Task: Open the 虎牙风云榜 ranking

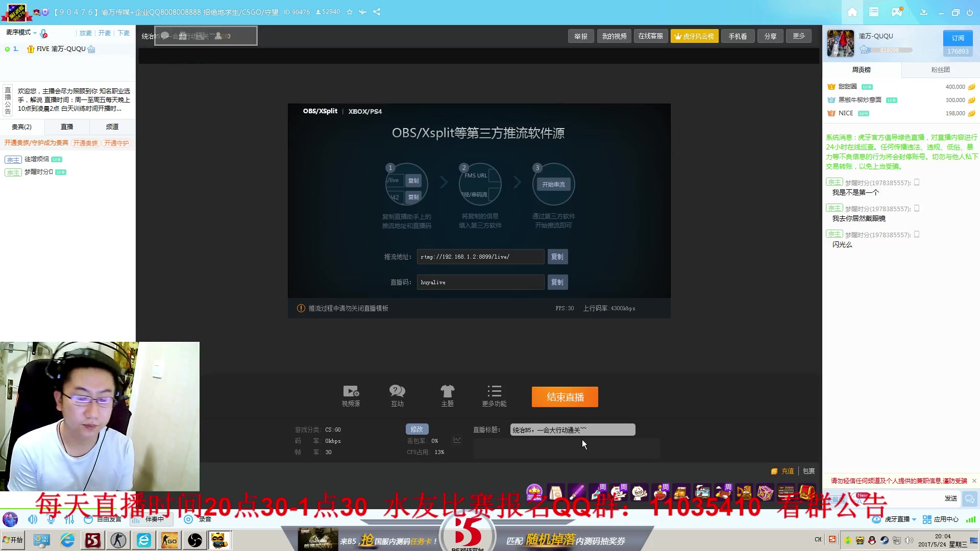Action: coord(695,36)
